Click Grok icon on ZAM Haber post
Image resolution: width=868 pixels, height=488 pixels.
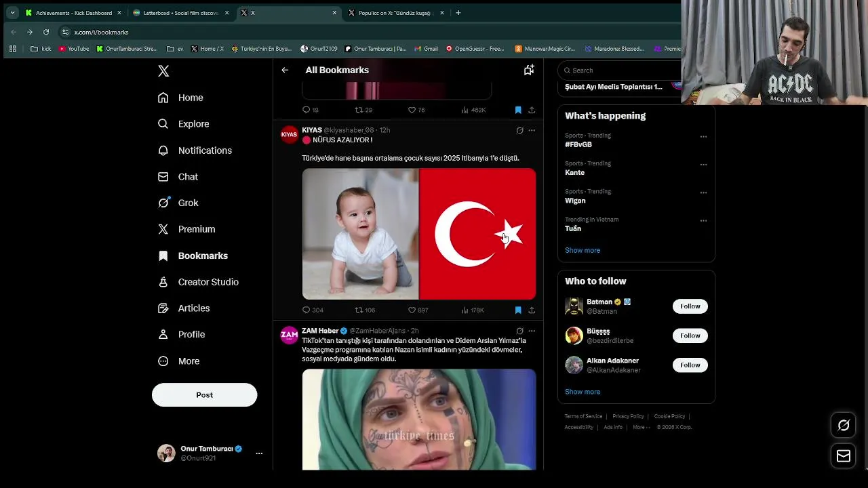pyautogui.click(x=519, y=331)
